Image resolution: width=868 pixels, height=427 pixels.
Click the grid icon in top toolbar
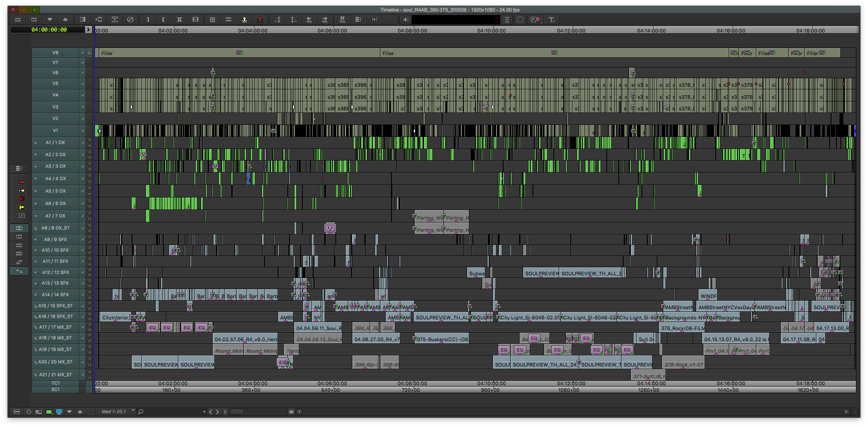pos(212,20)
